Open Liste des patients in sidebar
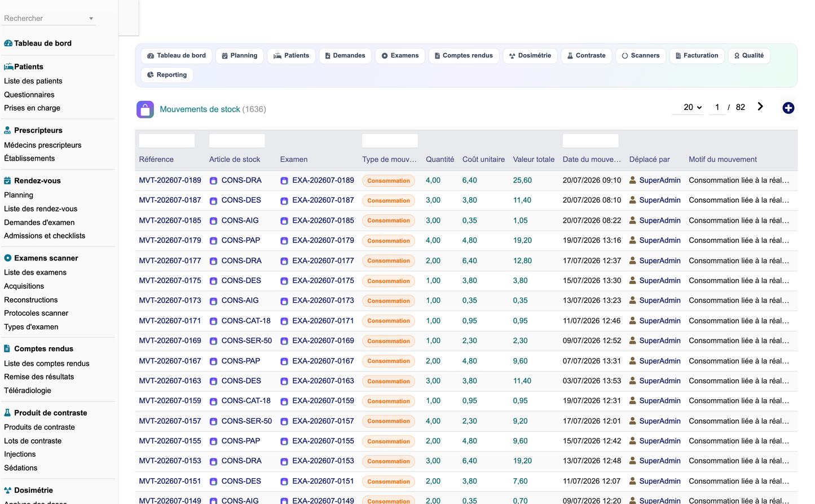 pos(33,81)
